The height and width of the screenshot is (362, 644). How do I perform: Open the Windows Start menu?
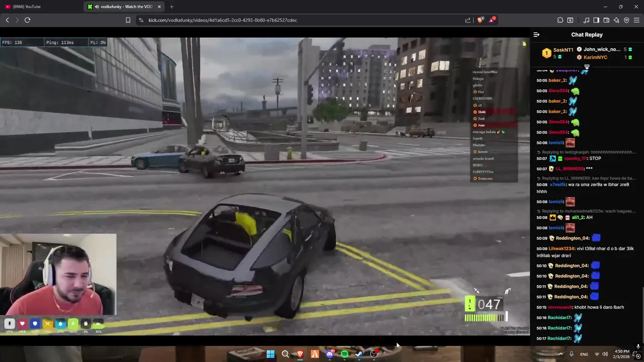[270, 354]
